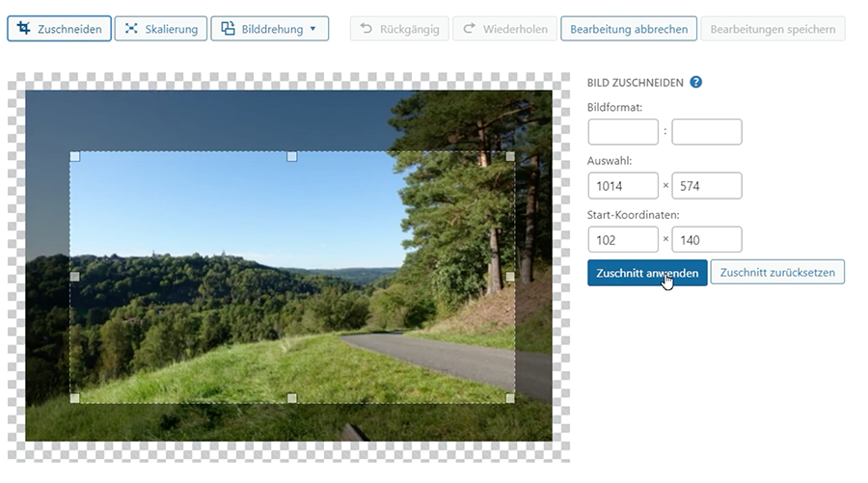Click the Auswahl height field showing 574

click(706, 185)
